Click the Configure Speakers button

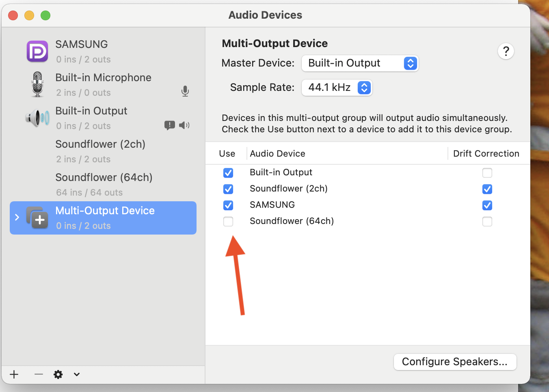(455, 362)
